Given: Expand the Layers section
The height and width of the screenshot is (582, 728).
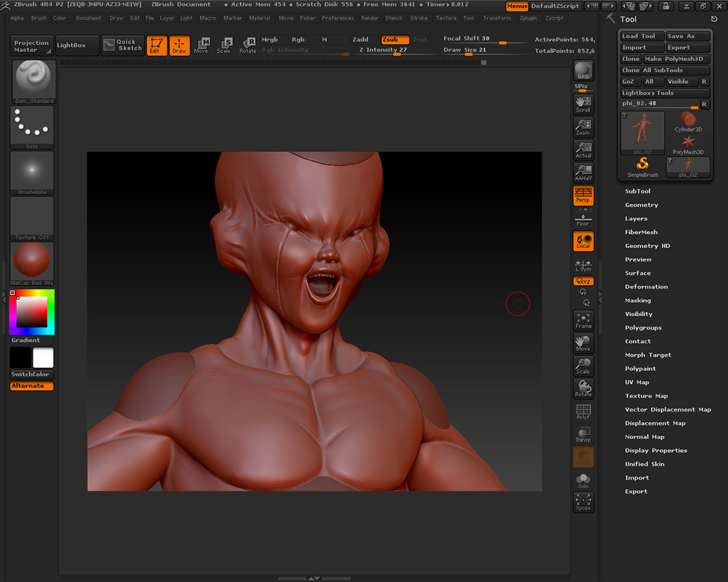Looking at the screenshot, I should tap(636, 219).
